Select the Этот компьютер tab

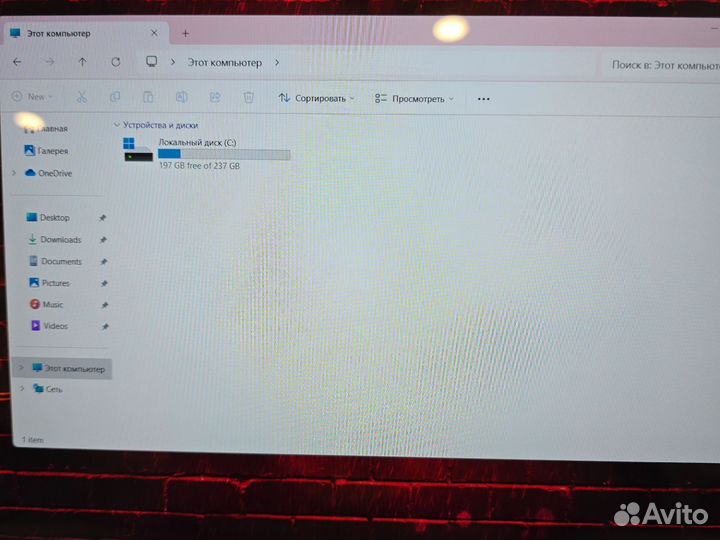click(x=85, y=34)
